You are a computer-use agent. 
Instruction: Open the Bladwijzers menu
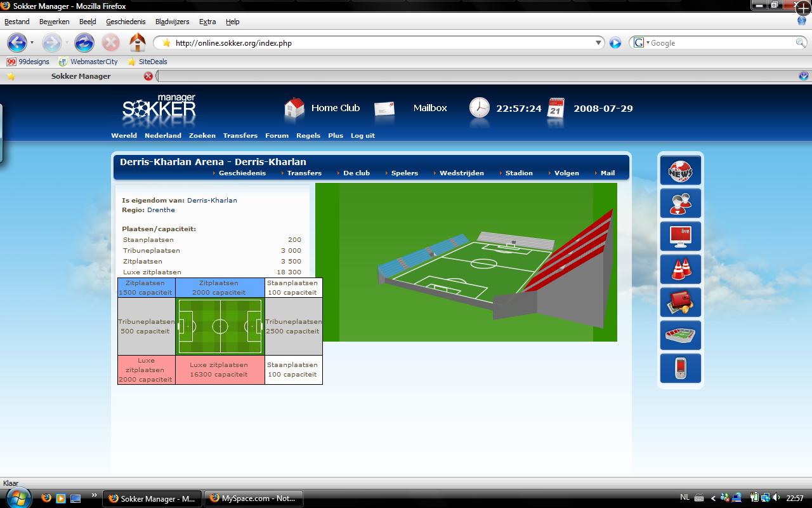172,22
